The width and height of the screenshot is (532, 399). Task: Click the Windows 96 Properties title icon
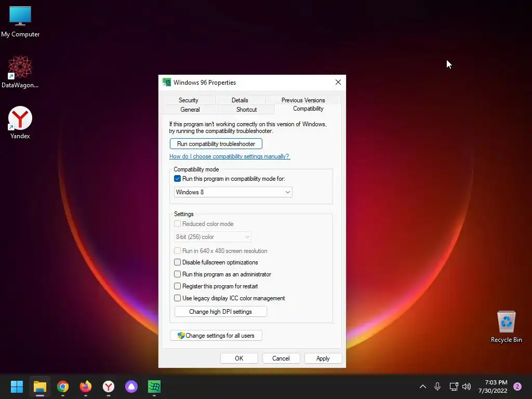point(167,82)
